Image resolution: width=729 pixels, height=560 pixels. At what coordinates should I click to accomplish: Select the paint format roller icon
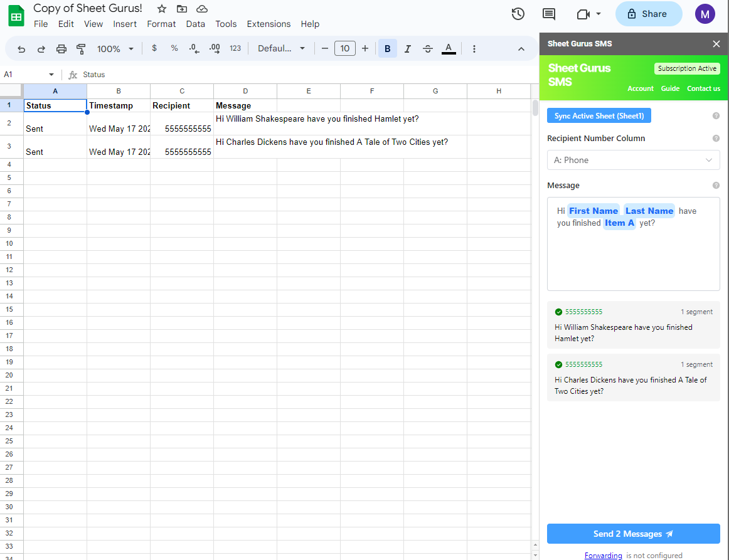(81, 49)
